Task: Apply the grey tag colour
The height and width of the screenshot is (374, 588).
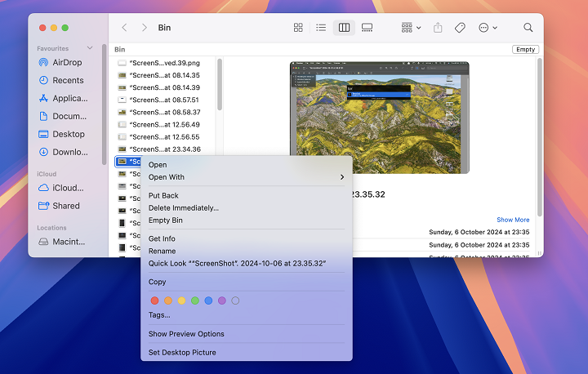Action: coord(235,301)
